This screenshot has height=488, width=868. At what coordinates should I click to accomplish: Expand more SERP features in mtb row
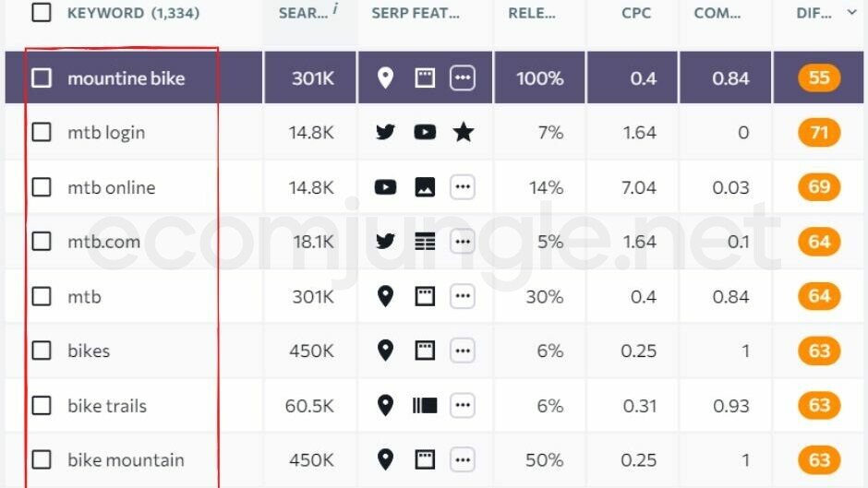tap(463, 296)
